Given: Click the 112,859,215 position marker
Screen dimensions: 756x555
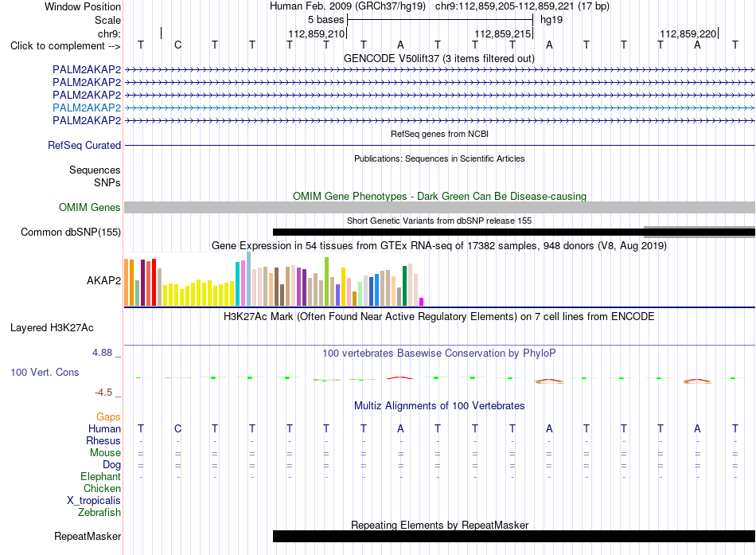Looking at the screenshot, I should [502, 33].
